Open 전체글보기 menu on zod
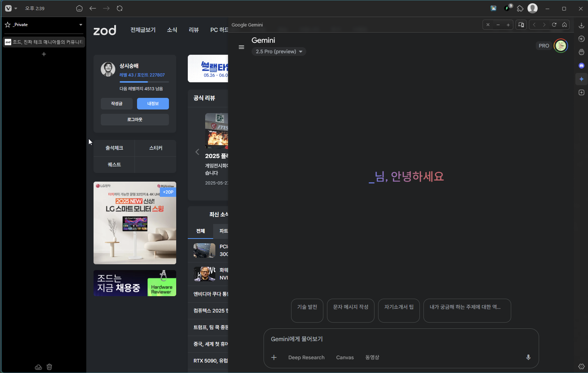 tap(143, 30)
